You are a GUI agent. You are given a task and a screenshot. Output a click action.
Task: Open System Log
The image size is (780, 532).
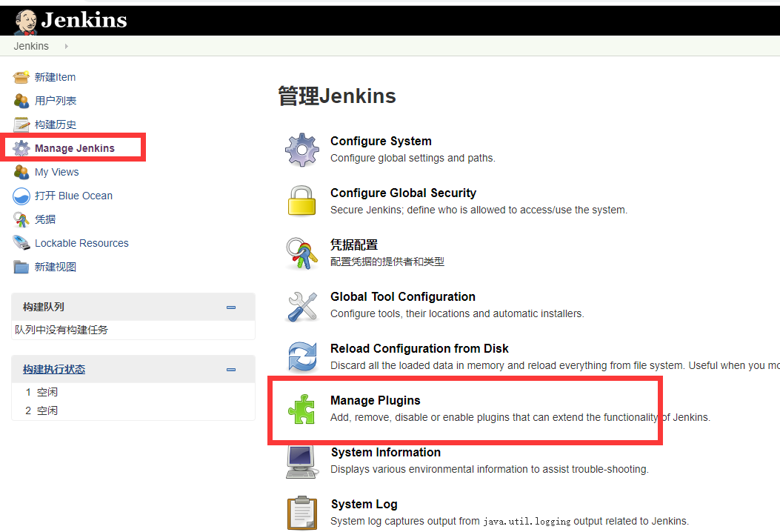click(364, 504)
